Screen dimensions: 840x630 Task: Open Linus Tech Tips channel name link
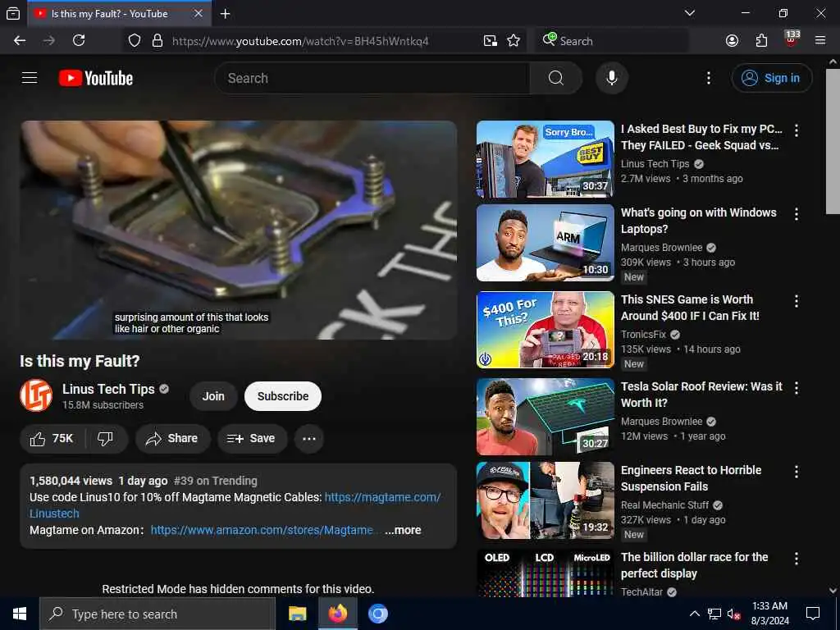coord(108,389)
